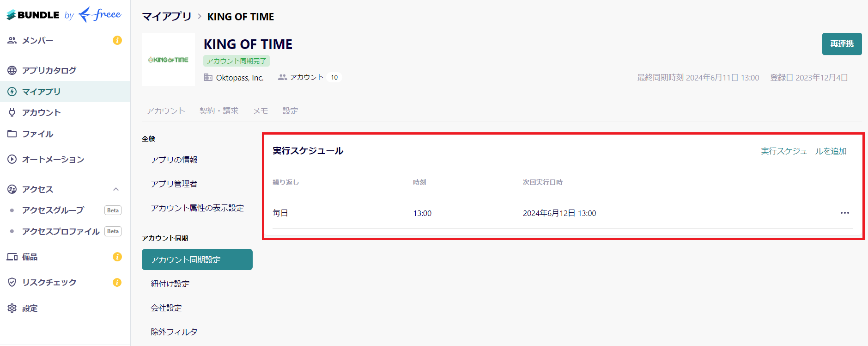Click the info badge next to メンバー
Image resolution: width=868 pixels, height=346 pixels.
click(x=117, y=40)
